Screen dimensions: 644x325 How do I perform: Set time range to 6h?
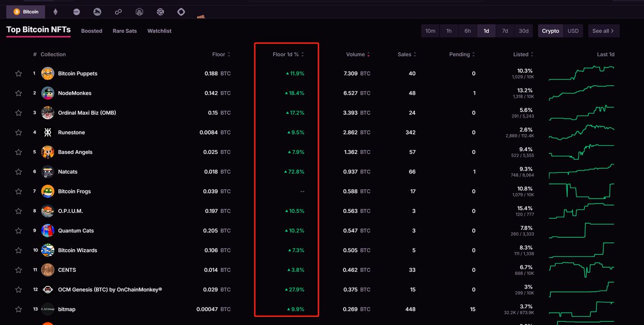(468, 31)
